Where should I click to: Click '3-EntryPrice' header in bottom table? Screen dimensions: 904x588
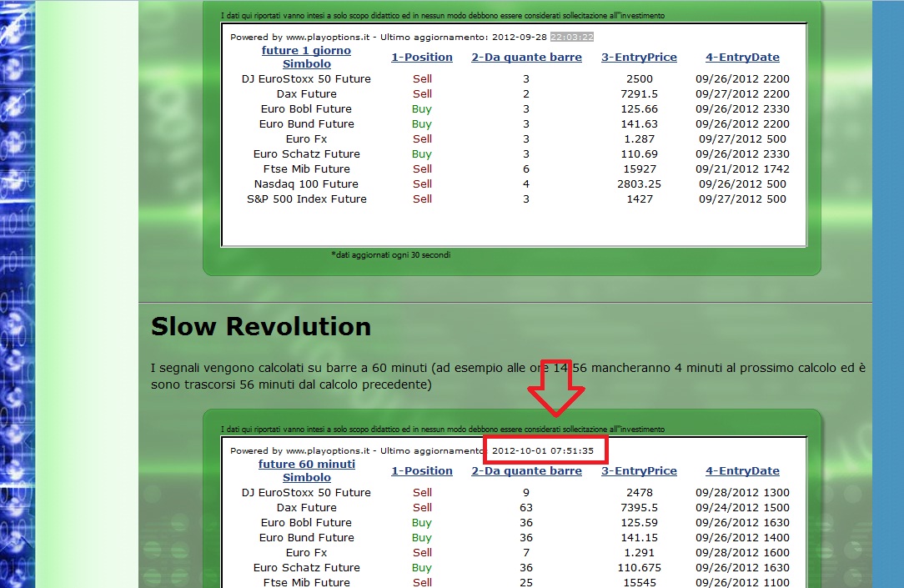coord(639,471)
